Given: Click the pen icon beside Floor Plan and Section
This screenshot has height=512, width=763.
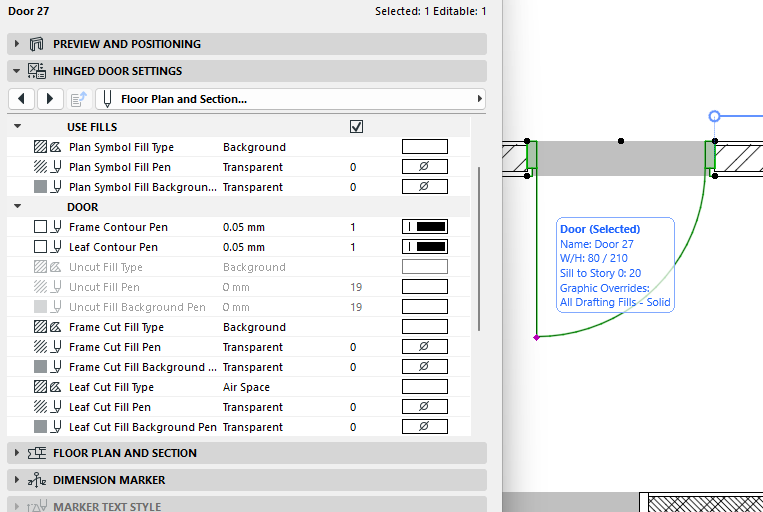Looking at the screenshot, I should click(x=108, y=99).
